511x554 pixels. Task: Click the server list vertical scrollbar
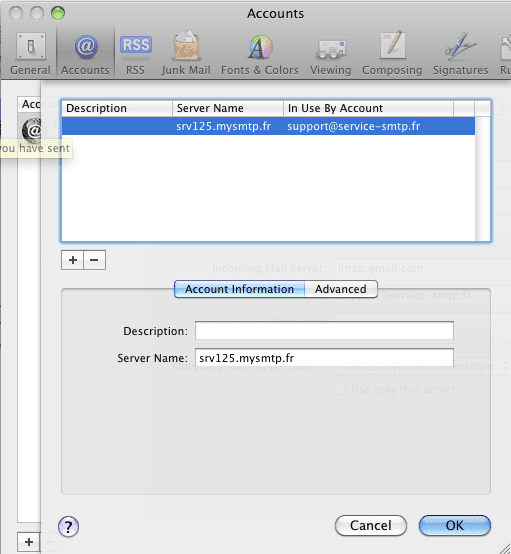tap(482, 178)
